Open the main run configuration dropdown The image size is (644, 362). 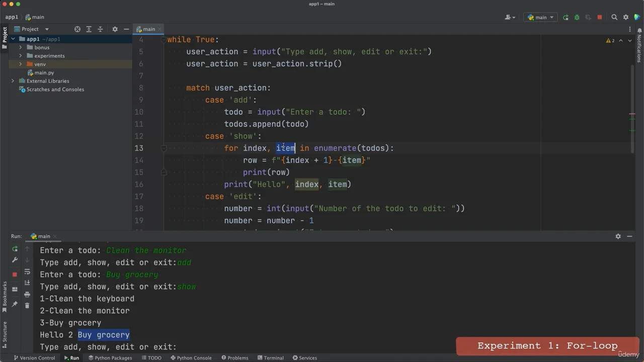[x=541, y=17]
